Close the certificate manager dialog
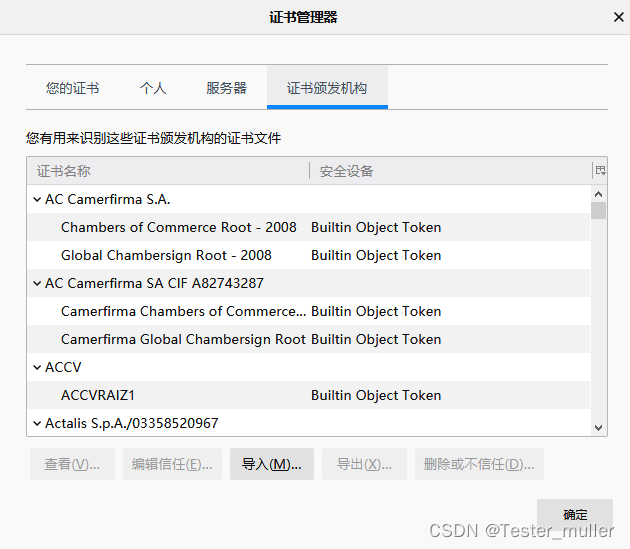 [618, 17]
